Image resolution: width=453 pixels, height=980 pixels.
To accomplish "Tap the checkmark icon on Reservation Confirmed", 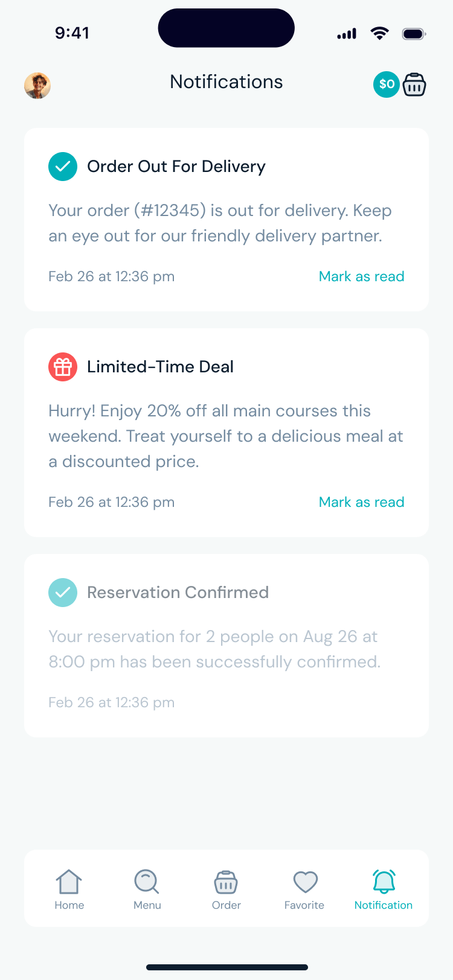I will click(x=63, y=593).
